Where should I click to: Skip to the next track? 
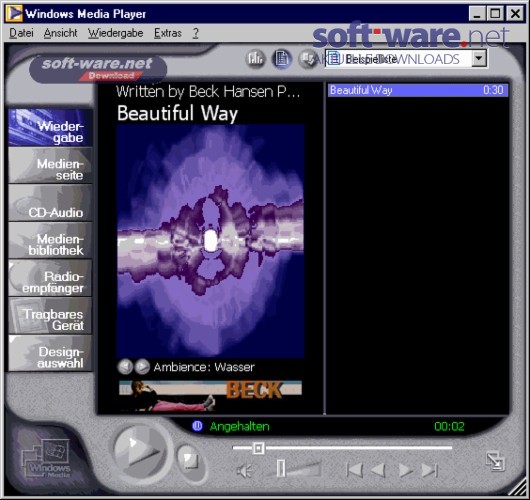pos(429,470)
